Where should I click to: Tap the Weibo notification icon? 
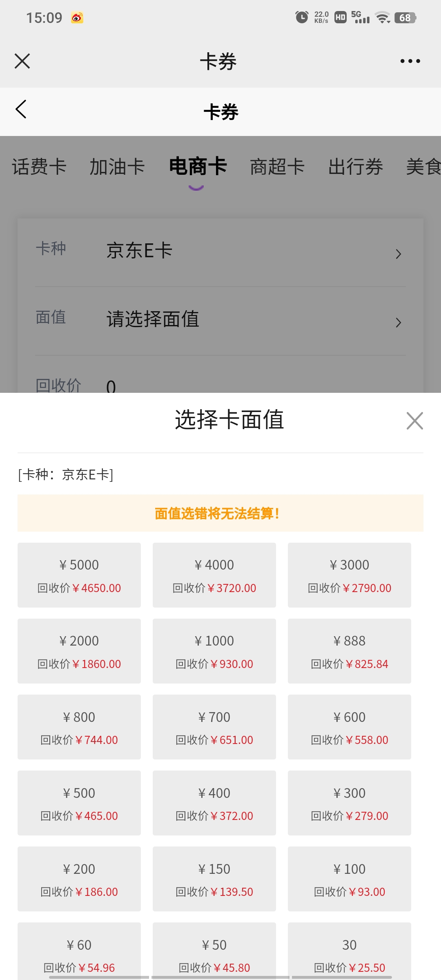pos(77,18)
